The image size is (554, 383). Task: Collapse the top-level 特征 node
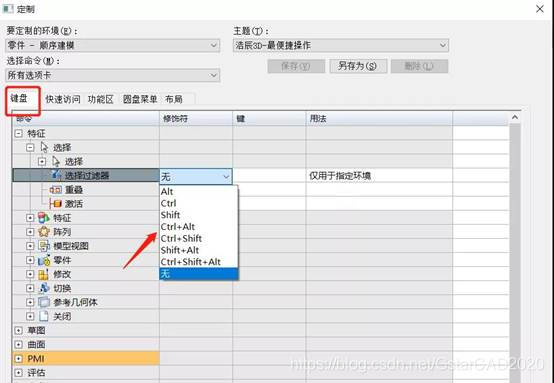18,134
